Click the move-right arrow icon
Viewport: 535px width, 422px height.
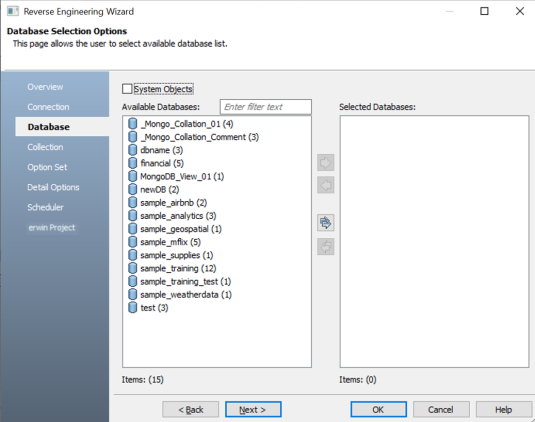tap(326, 162)
